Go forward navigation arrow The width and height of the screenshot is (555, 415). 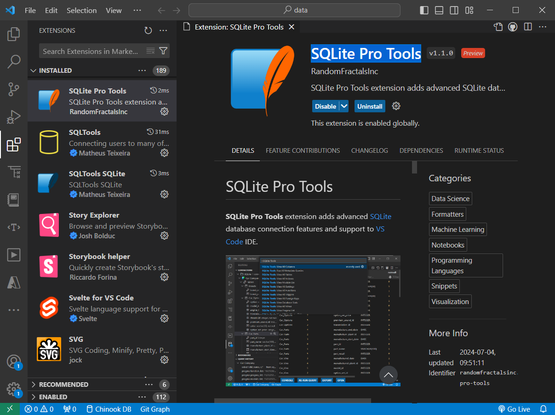pos(176,11)
